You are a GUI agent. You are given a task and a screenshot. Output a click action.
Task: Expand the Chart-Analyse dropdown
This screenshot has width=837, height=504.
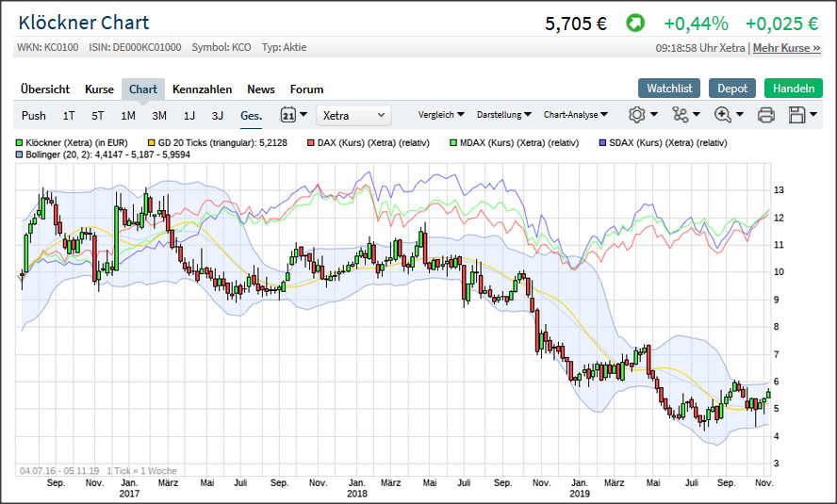pos(575,115)
